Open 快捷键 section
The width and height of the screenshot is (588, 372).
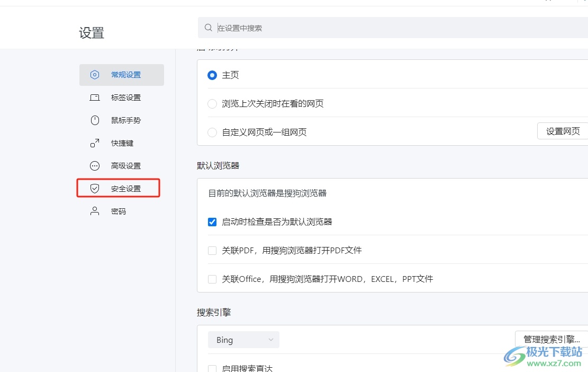[122, 143]
